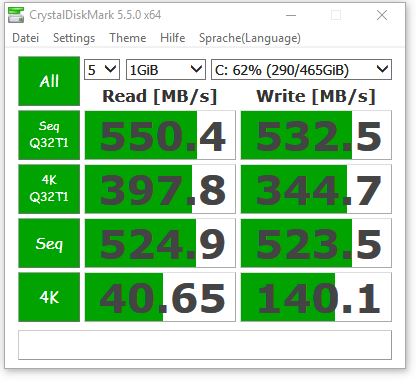Close the CrystalDiskMark window
Screen dimensions: 416x386
(x=382, y=15)
